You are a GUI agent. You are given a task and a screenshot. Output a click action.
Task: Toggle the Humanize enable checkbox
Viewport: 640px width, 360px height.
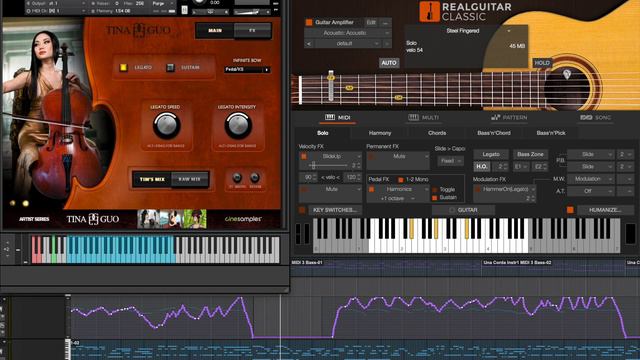[x=570, y=210]
